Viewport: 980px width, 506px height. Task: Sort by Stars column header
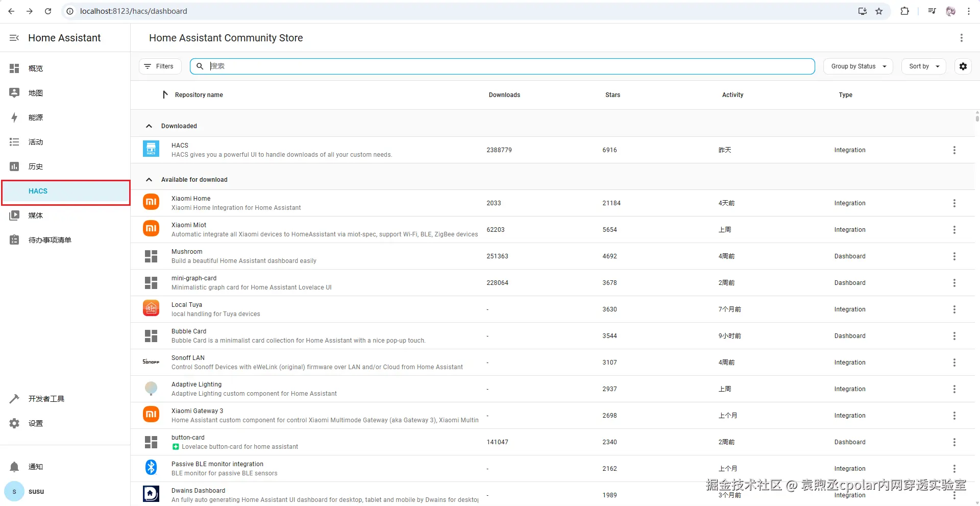tap(612, 95)
